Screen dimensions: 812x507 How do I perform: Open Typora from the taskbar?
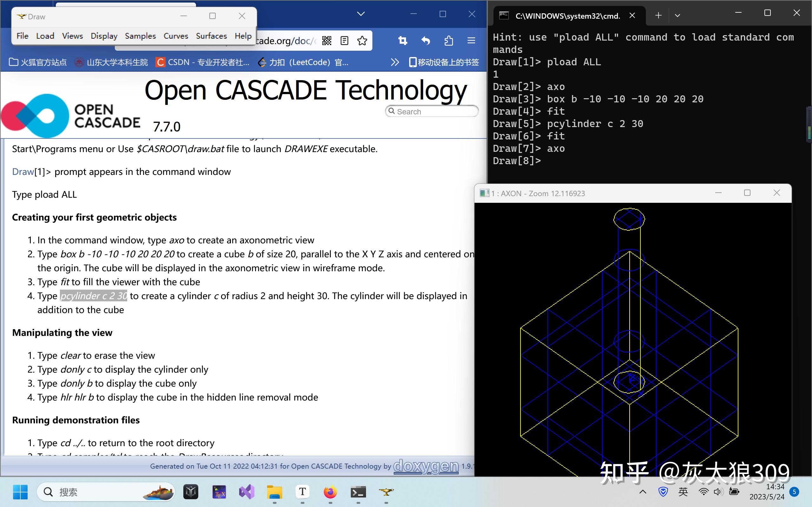[x=302, y=492]
